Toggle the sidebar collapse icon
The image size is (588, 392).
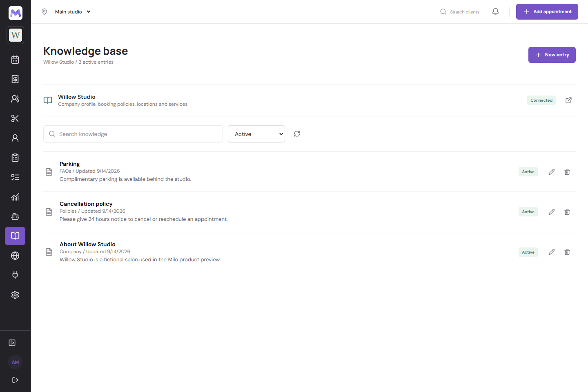pos(12,343)
